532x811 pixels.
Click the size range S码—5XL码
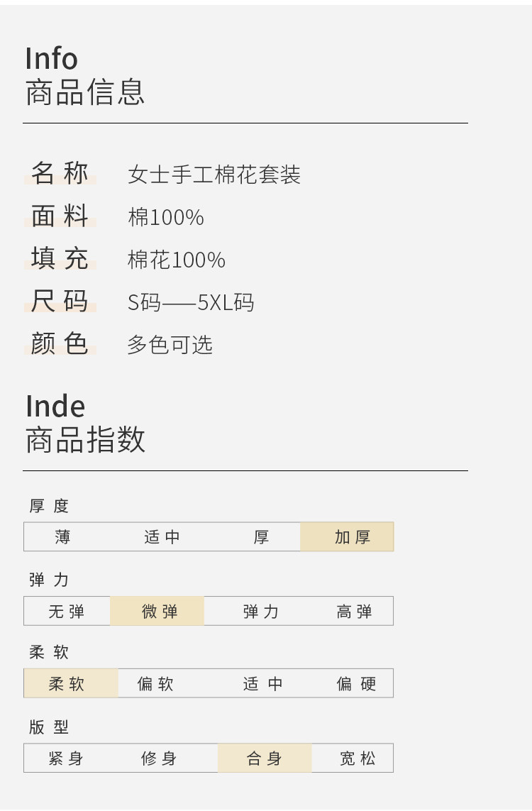(x=191, y=302)
